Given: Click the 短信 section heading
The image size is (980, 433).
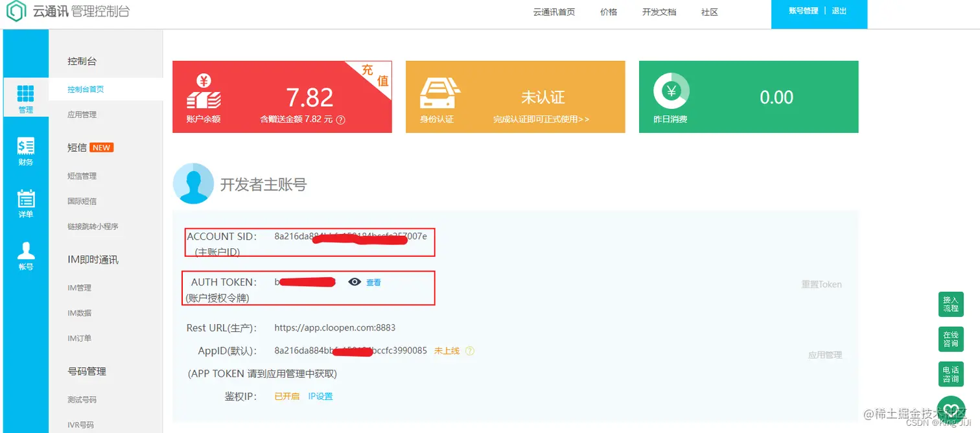Looking at the screenshot, I should (x=77, y=148).
